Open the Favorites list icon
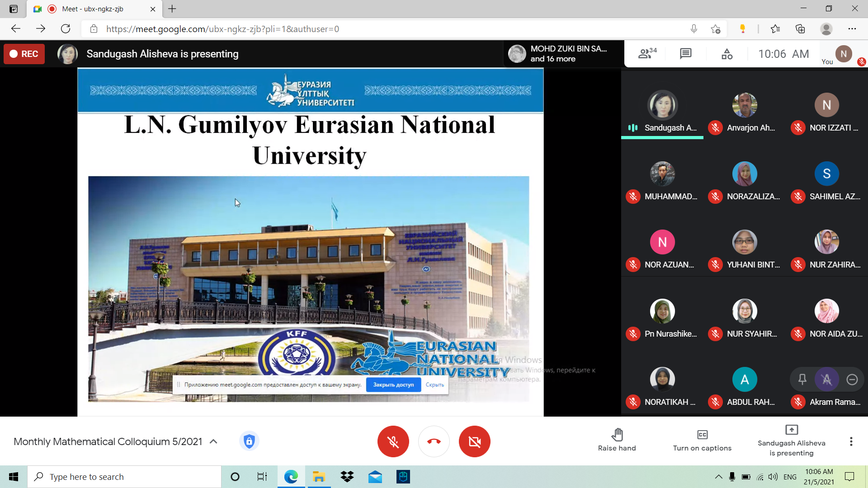 point(775,29)
